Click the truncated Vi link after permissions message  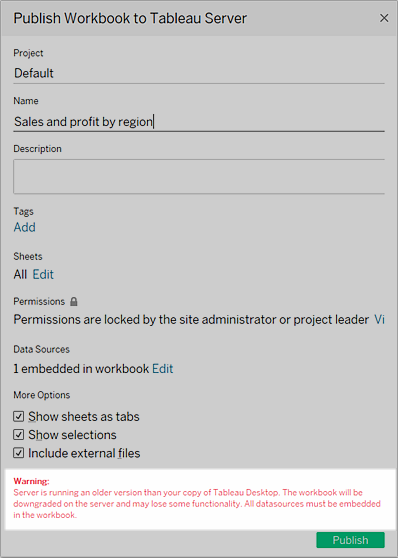click(379, 320)
